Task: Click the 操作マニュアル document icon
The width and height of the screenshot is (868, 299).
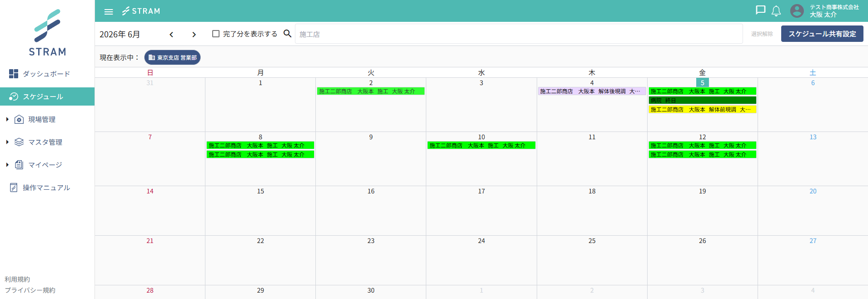Action: click(x=14, y=188)
